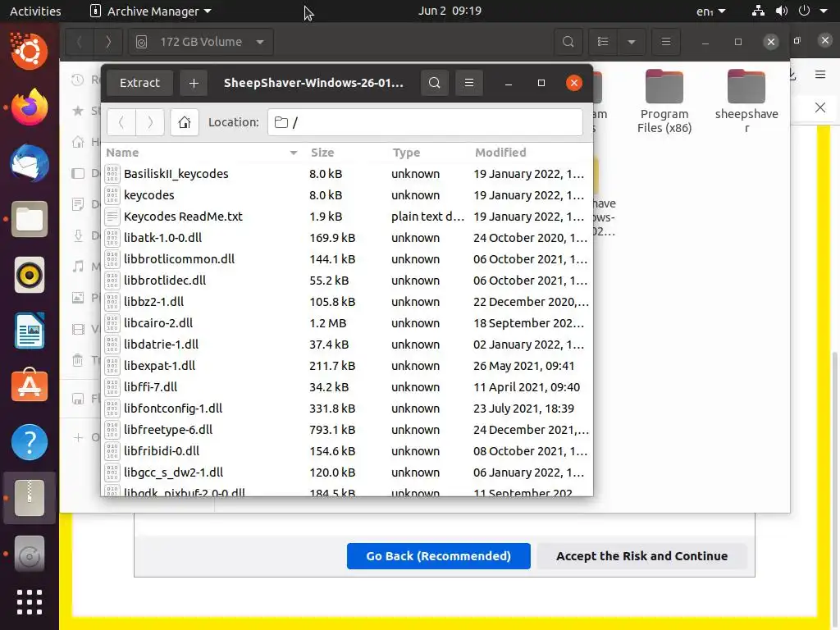Select Keycodes ReadMe.txt file

(x=347, y=217)
